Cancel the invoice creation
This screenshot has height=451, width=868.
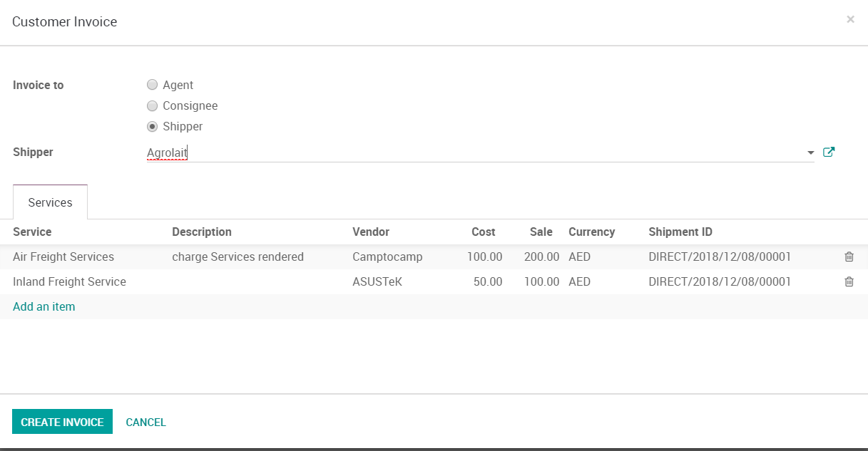click(x=145, y=422)
